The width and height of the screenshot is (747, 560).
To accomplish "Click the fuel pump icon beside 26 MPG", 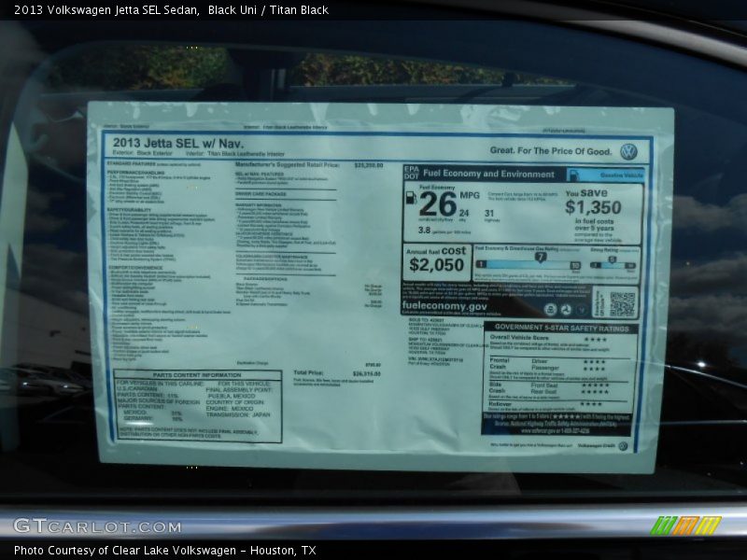I will click(x=411, y=198).
